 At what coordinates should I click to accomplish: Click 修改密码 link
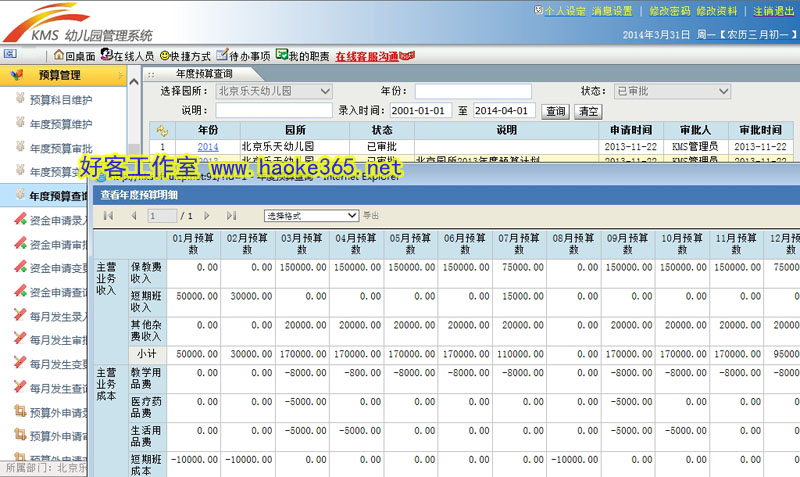669,11
